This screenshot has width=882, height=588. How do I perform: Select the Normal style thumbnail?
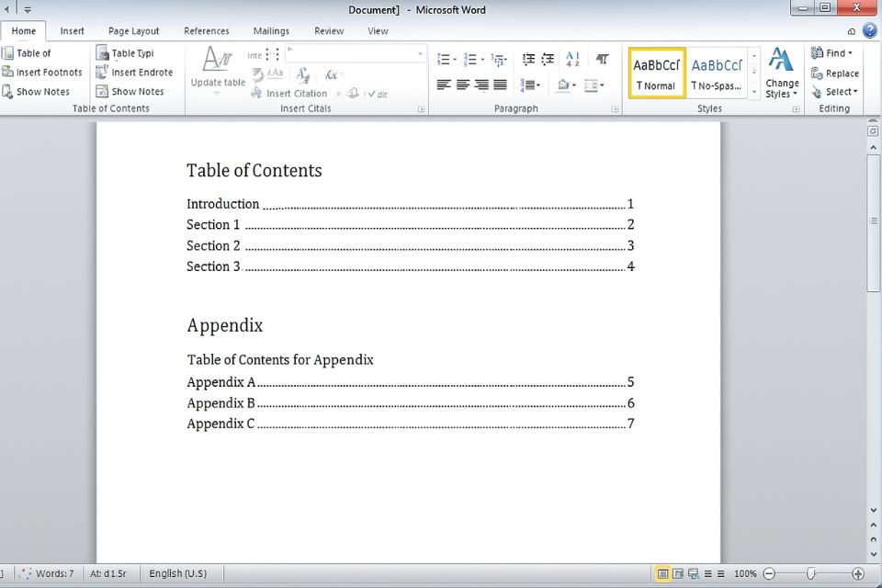656,73
